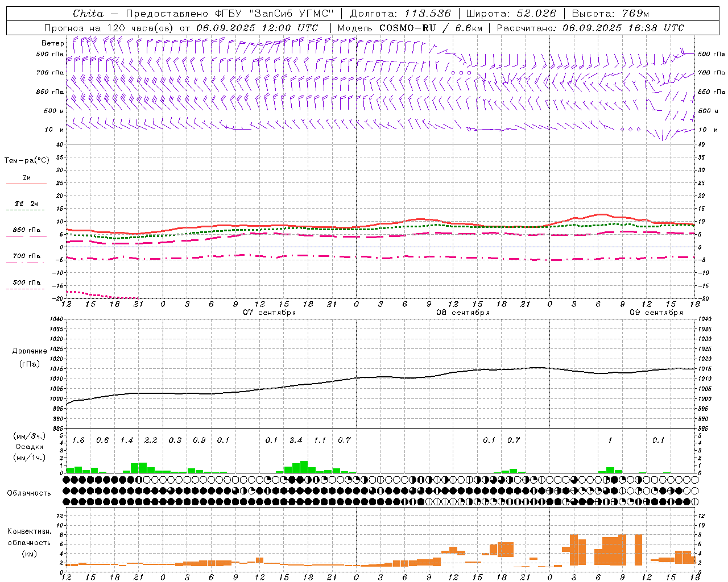The height and width of the screenshot is (582, 728).
Task: Click the Облачность cloudiness row label
Action: tap(28, 493)
